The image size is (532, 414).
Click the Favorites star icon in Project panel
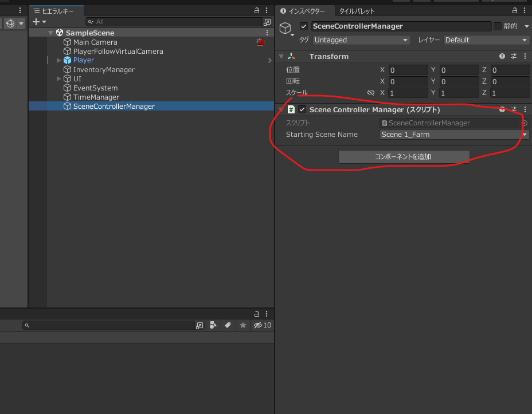pos(243,325)
